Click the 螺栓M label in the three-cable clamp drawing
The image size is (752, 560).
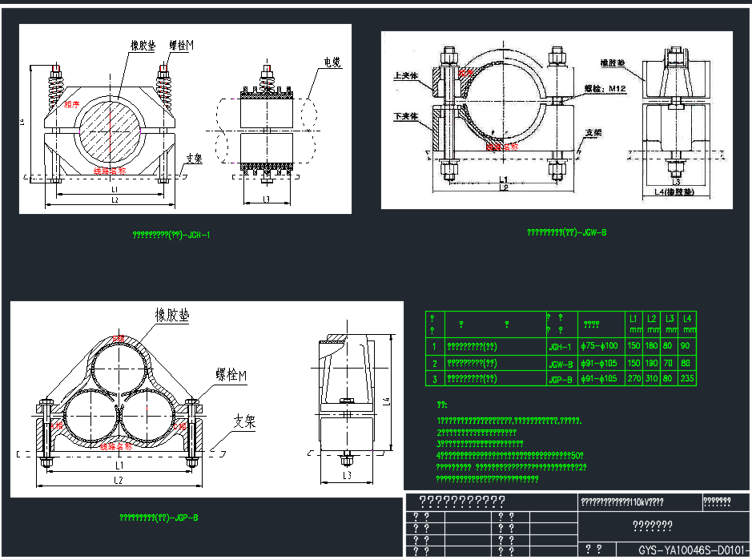[231, 375]
